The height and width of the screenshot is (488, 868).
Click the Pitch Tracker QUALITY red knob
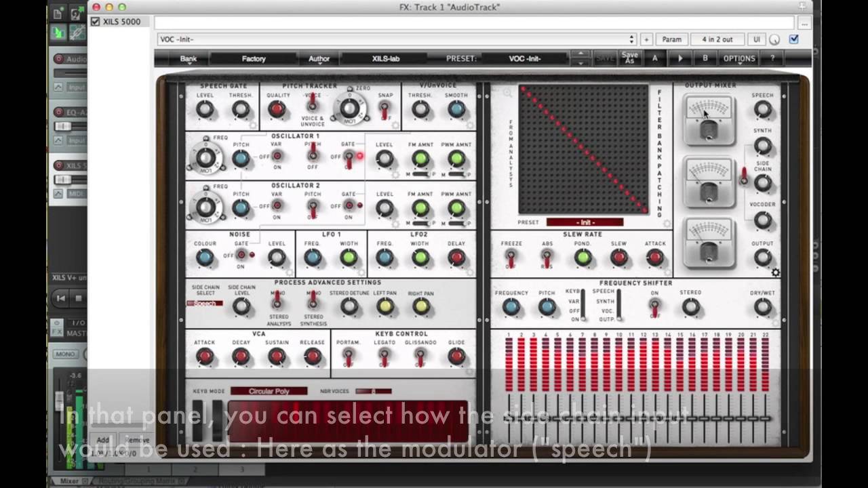277,109
